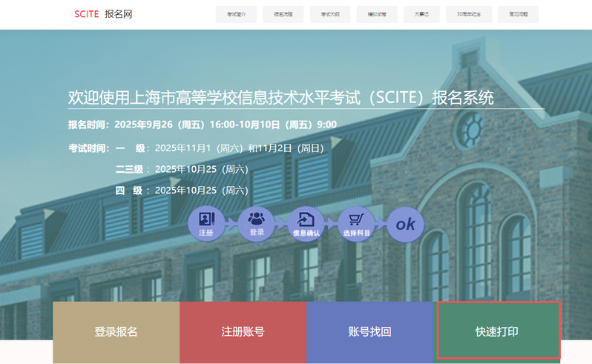Image resolution: width=592 pixels, height=364 pixels.
Task: Open the green 快速打印 button
Action: (497, 332)
